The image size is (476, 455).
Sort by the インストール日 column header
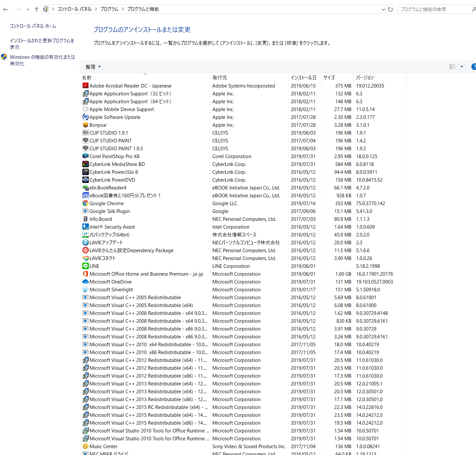304,77
